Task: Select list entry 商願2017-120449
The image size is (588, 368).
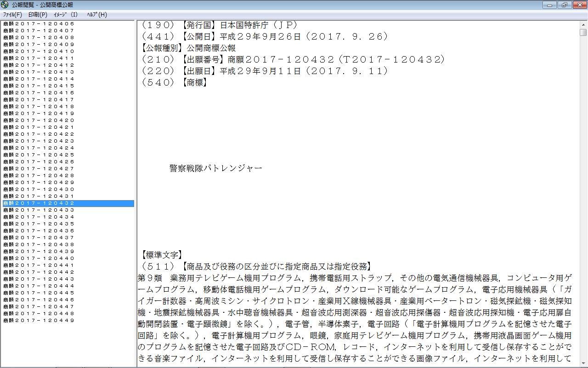Action: pyautogui.click(x=39, y=321)
